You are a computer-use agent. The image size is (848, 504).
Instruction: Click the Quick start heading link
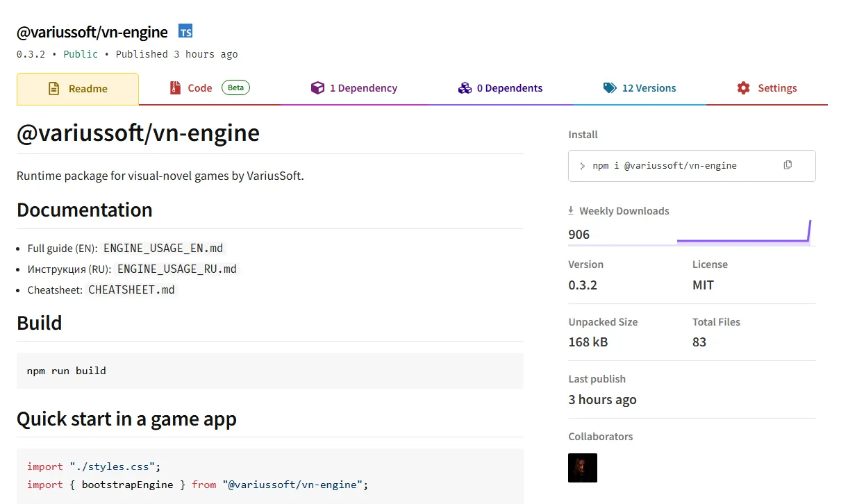click(x=126, y=419)
